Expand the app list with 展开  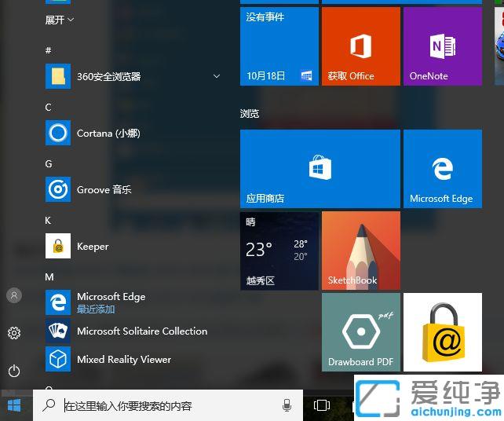(x=60, y=20)
